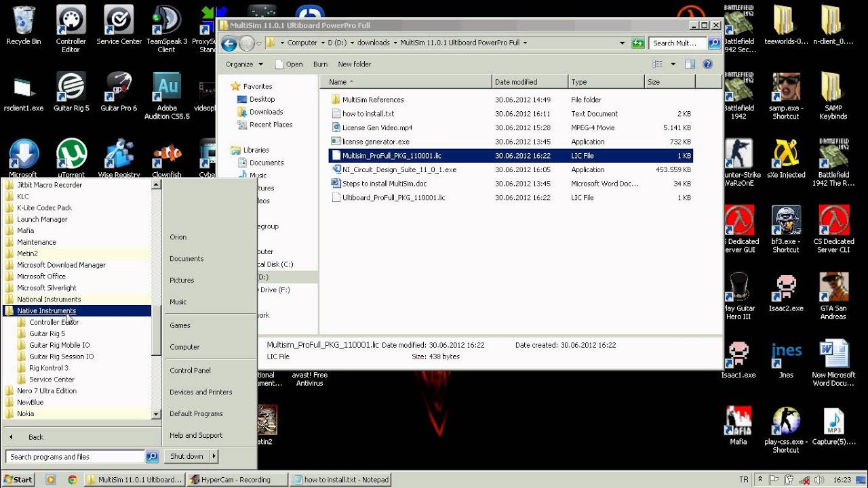This screenshot has height=488, width=868.
Task: Open Devices and Printers from Start menu
Action: 201,392
